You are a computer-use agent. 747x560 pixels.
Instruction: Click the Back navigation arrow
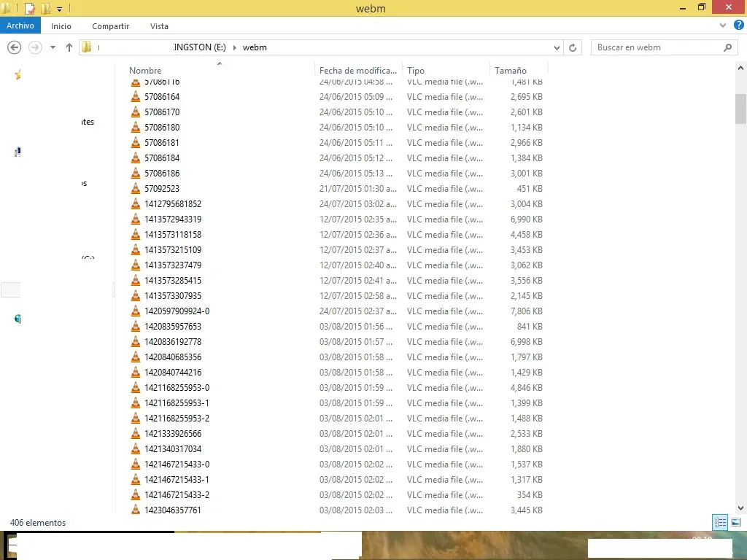click(15, 47)
